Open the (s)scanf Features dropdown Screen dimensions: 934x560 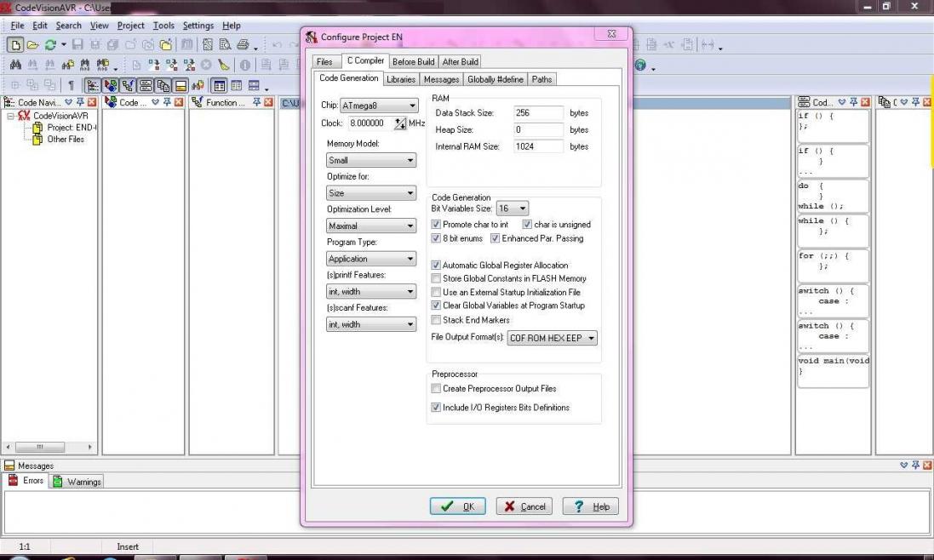[371, 324]
